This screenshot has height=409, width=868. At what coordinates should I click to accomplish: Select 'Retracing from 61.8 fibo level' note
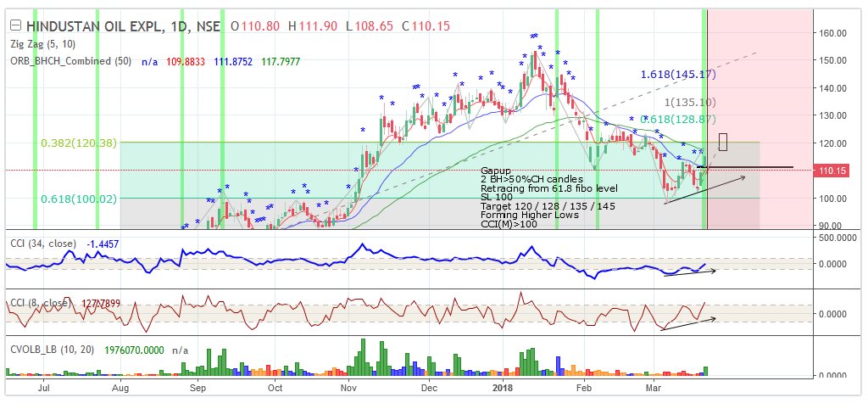point(549,188)
